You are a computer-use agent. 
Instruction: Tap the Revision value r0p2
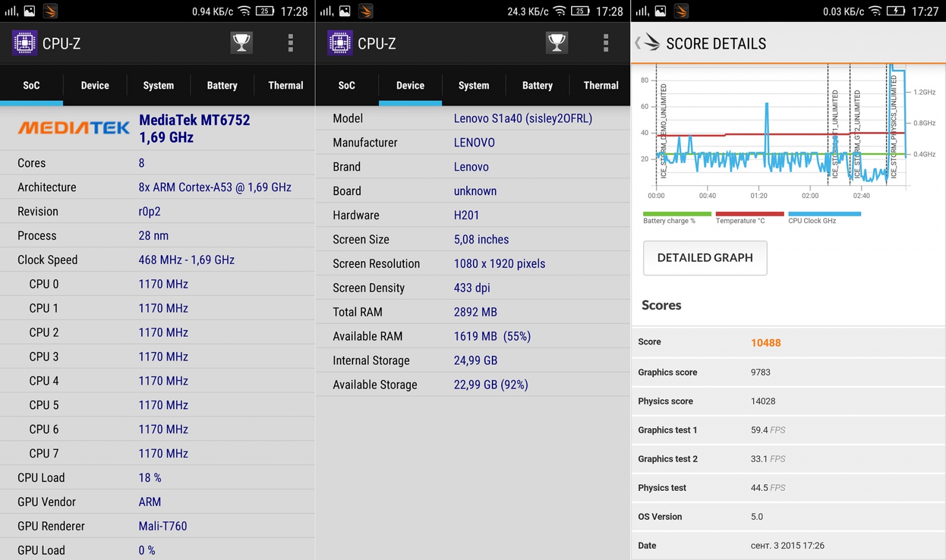150,212
